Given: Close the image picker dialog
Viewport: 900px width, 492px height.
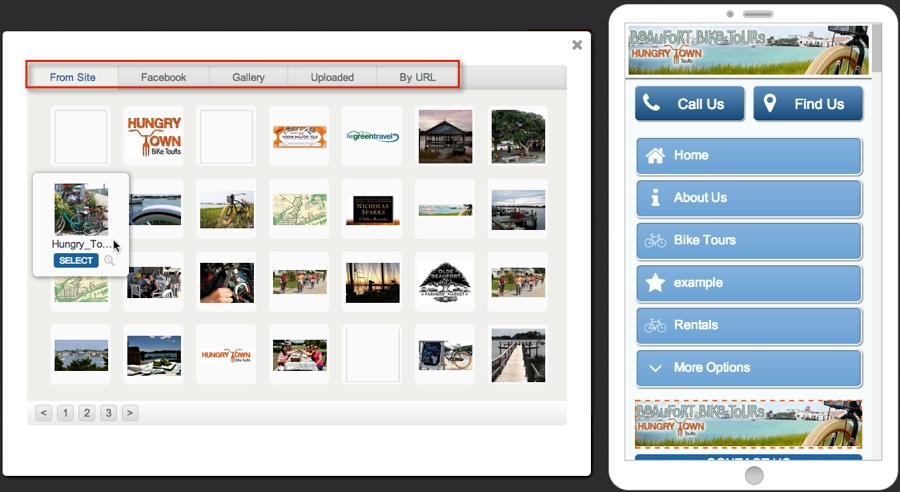Looking at the screenshot, I should [577, 45].
